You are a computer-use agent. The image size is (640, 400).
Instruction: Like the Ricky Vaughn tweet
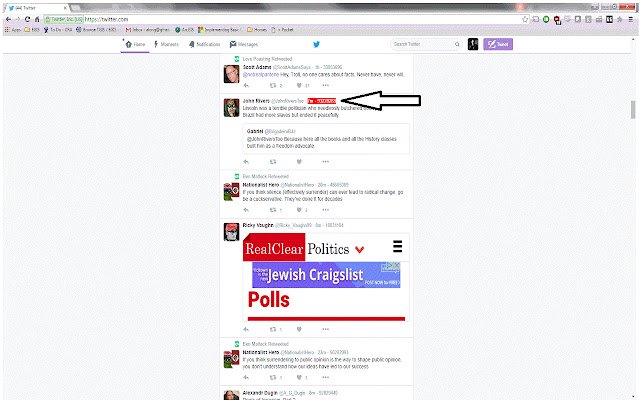299,329
